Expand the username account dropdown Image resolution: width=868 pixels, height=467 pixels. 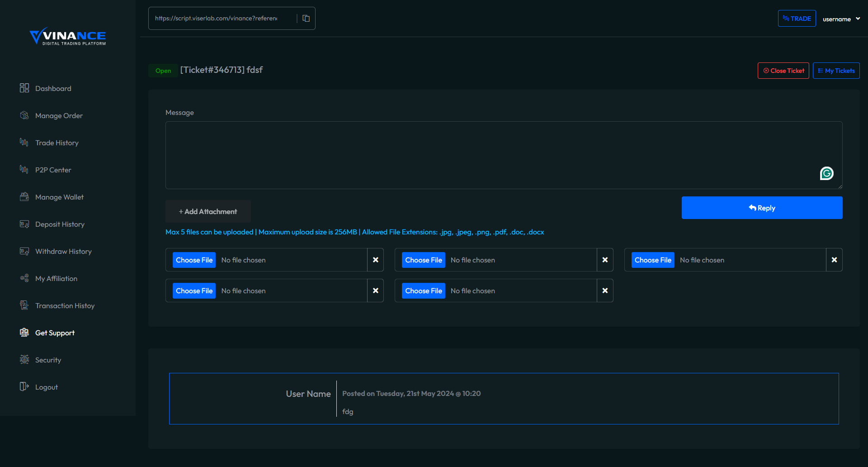click(x=841, y=19)
